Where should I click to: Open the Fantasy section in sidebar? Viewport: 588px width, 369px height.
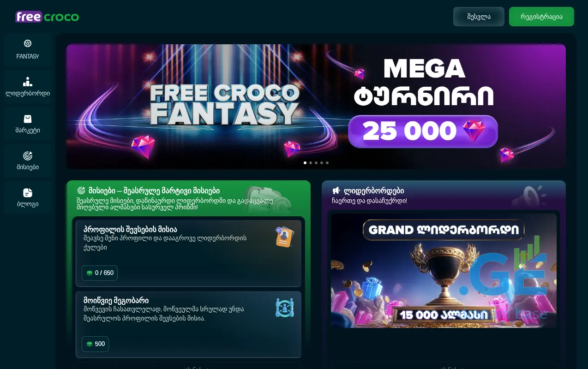pyautogui.click(x=28, y=50)
